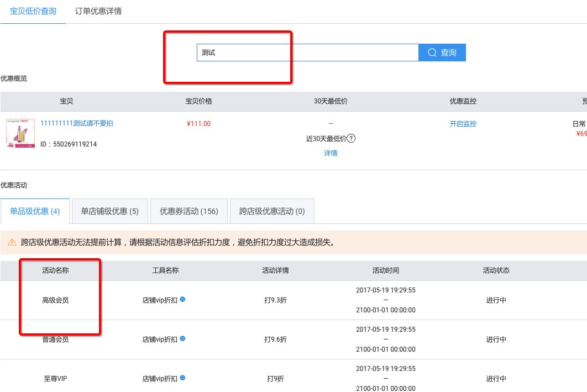Switch to the 单店铺级优惠 (5) tab
The height and width of the screenshot is (392, 587).
point(110,211)
